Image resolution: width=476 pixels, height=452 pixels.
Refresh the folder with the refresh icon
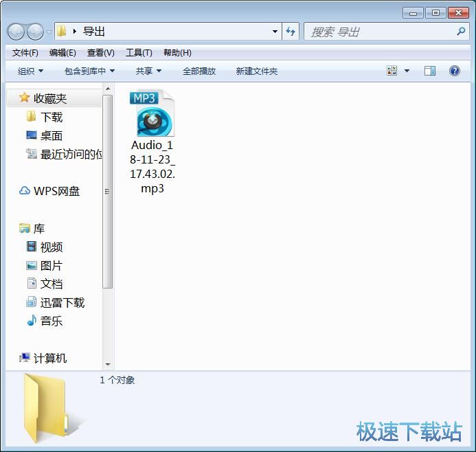pyautogui.click(x=291, y=32)
